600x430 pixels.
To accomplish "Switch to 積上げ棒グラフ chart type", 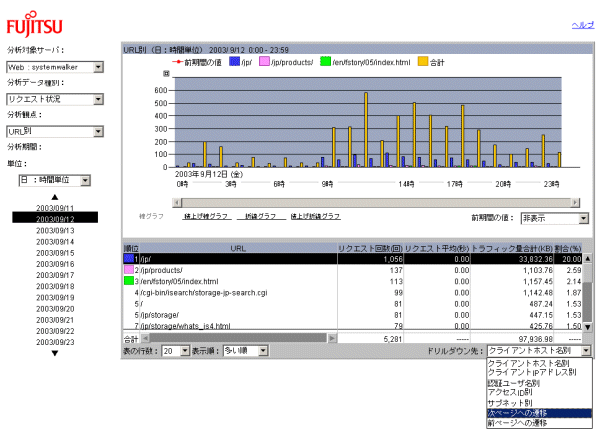I will coord(207,216).
